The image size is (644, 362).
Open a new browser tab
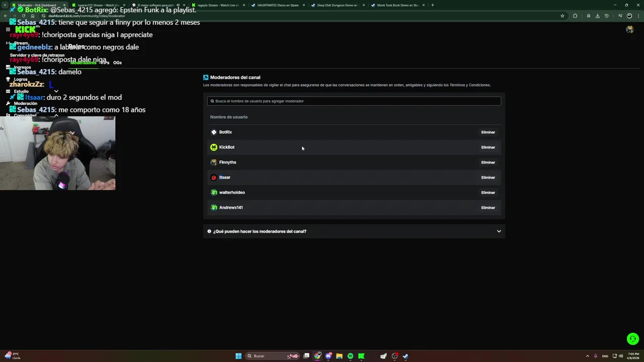(433, 5)
